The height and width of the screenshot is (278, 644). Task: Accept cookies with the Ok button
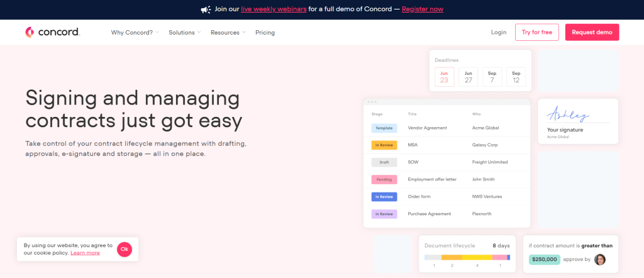point(125,249)
